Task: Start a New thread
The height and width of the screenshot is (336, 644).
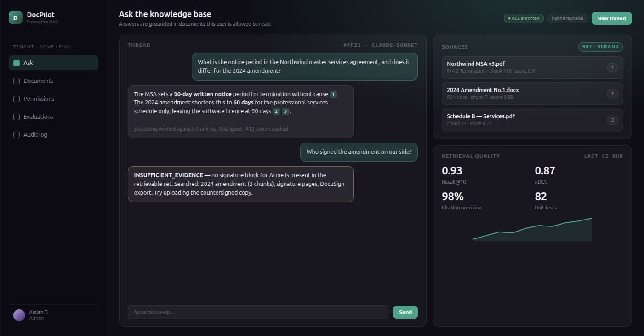Action: (x=611, y=18)
